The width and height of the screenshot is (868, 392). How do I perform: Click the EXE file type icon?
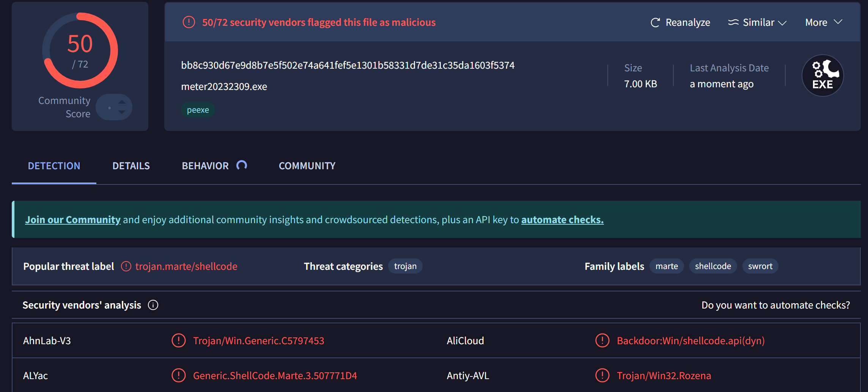tap(822, 76)
